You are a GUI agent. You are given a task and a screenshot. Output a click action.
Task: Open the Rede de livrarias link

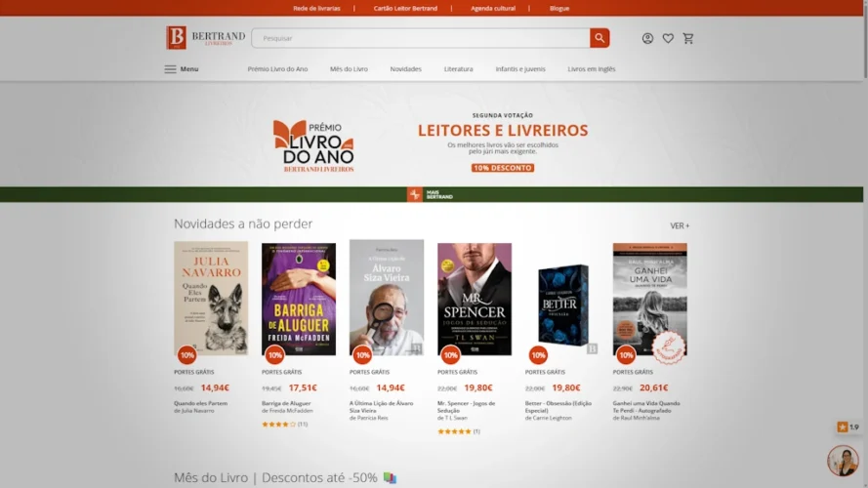coord(316,9)
